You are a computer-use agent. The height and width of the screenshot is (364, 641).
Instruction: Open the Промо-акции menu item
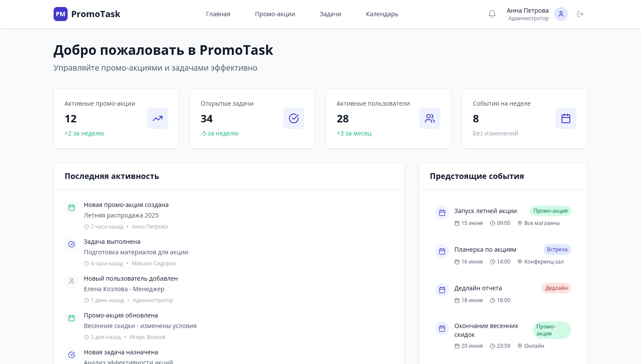coord(275,14)
